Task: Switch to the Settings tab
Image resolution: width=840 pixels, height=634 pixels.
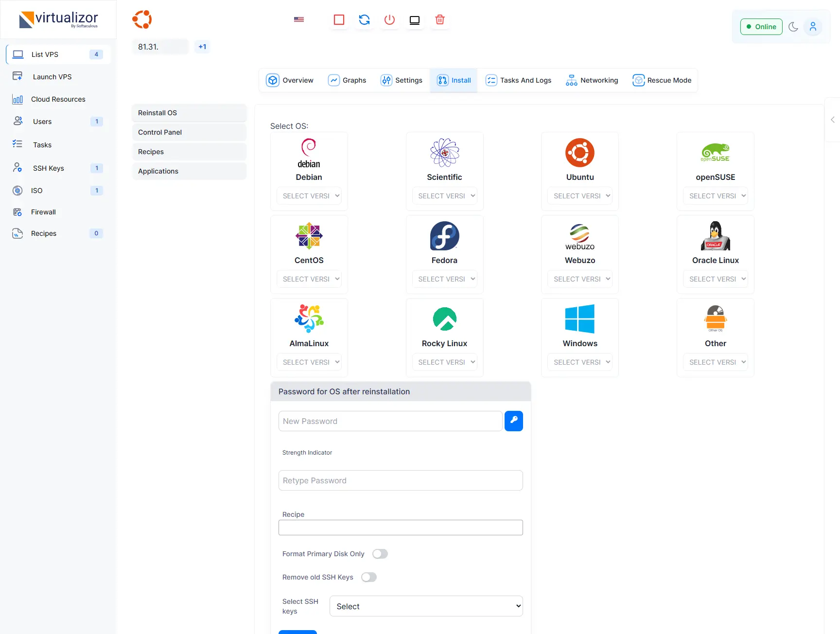Action: point(402,80)
